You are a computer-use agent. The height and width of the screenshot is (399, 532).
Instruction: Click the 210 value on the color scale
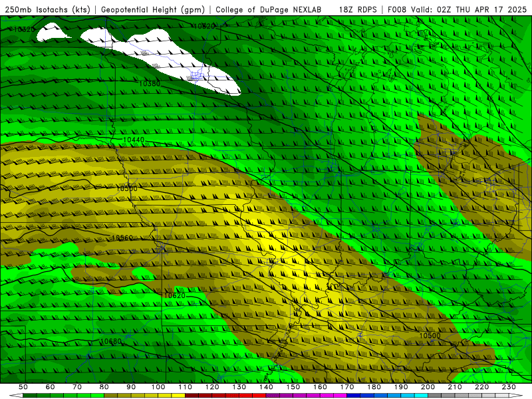(455, 387)
